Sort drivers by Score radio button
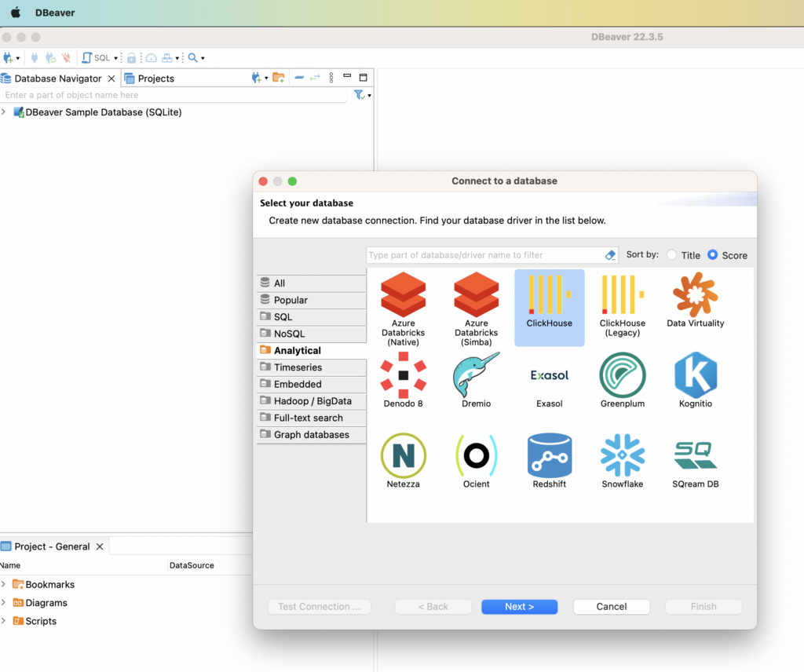This screenshot has height=672, width=804. pos(713,255)
